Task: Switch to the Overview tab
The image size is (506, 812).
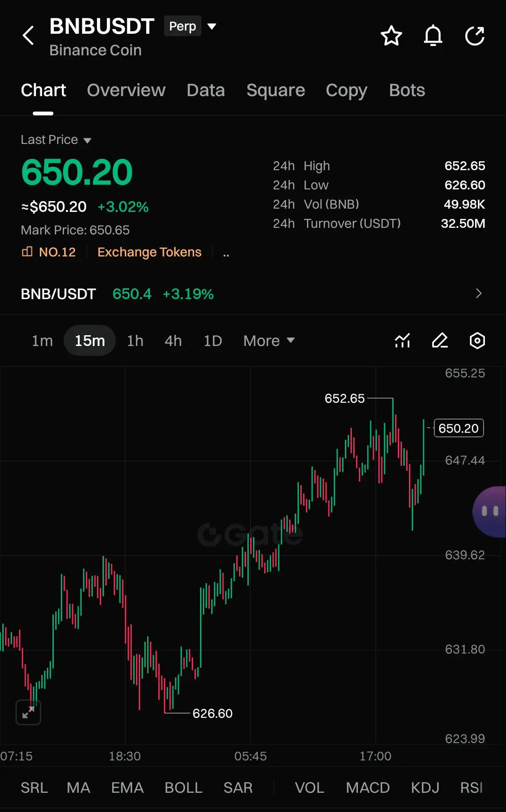Action: pos(126,90)
